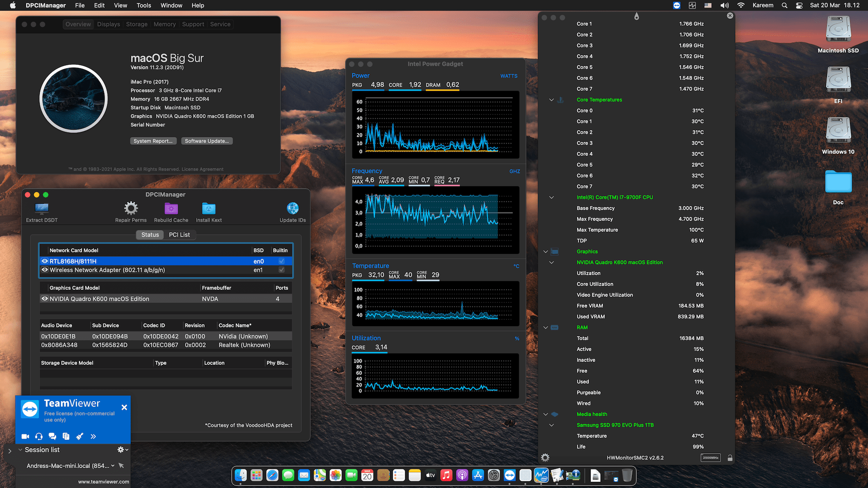Close HWMonitorSMC2 panel with round X
868x488 pixels.
click(730, 15)
